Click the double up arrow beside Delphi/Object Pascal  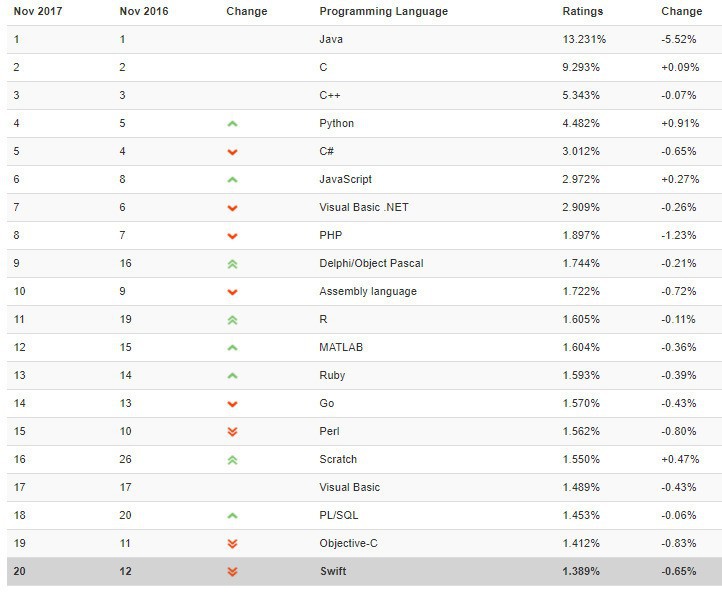(x=232, y=264)
